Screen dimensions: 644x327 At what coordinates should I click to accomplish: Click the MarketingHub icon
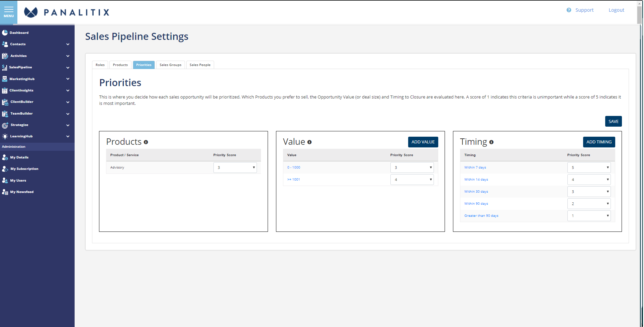4,79
